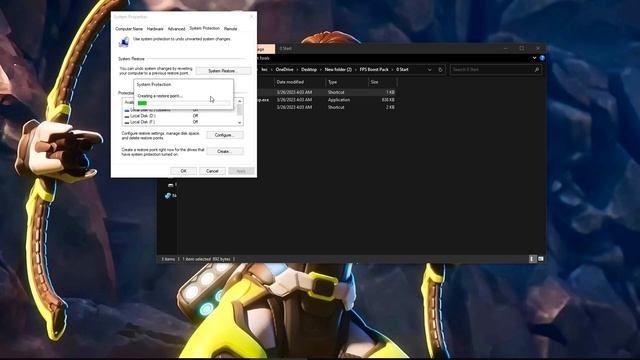
Task: Maximize the File Explorer window
Action: [x=522, y=48]
